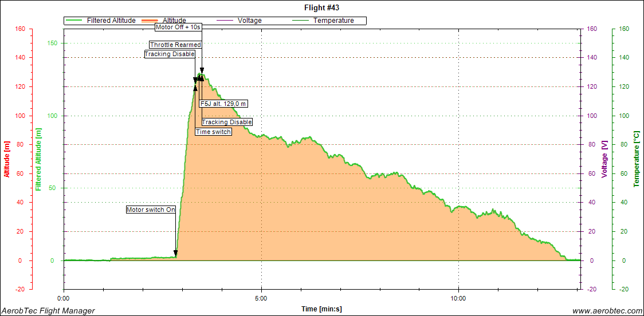Screen dimensions: 644x316
Task: Click the Temperature [°C] axis title
Action: pos(636,159)
